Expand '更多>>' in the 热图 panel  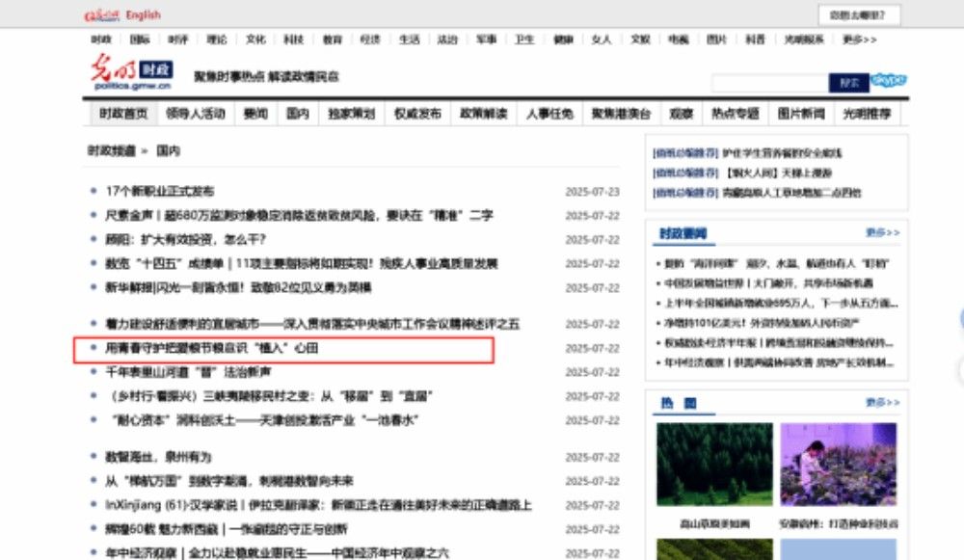click(x=881, y=402)
